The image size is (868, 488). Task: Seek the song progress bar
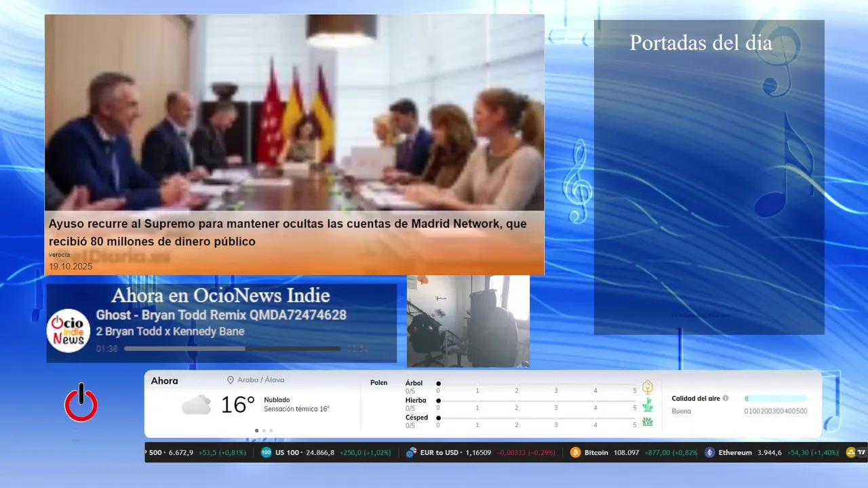(x=232, y=349)
